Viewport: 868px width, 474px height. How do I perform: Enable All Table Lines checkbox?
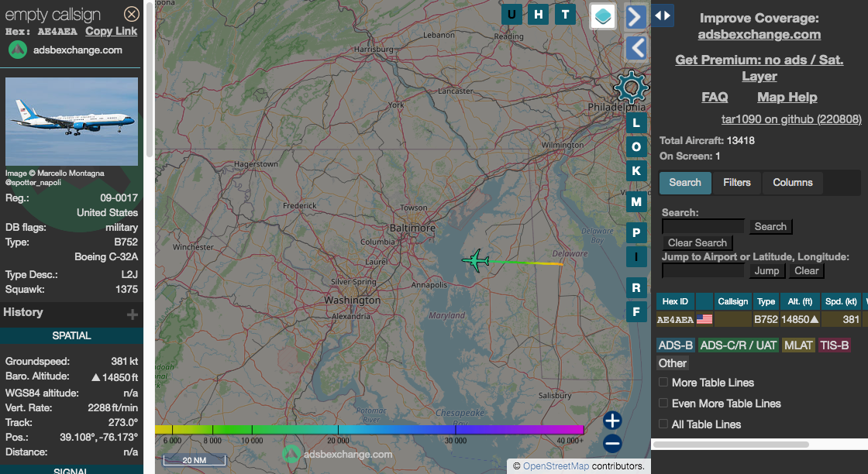663,424
